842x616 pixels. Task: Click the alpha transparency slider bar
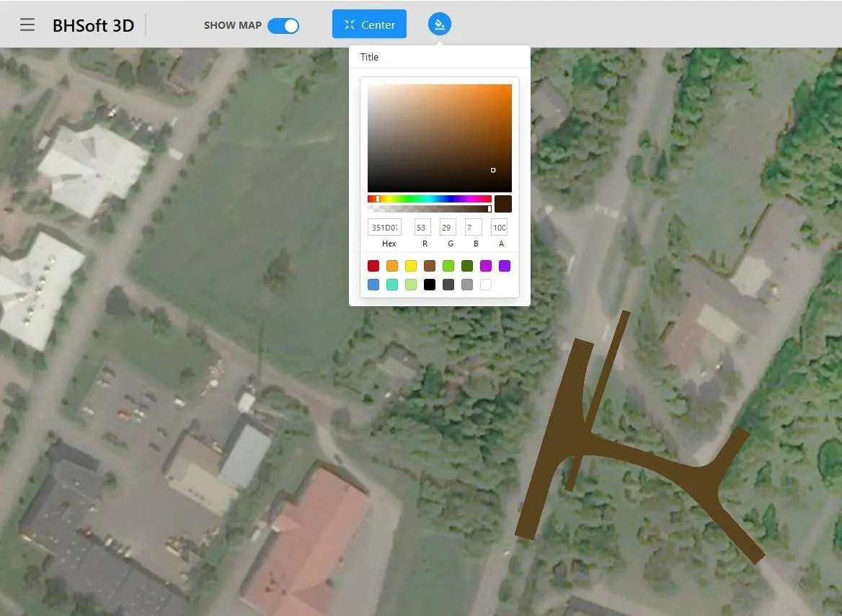tap(430, 209)
